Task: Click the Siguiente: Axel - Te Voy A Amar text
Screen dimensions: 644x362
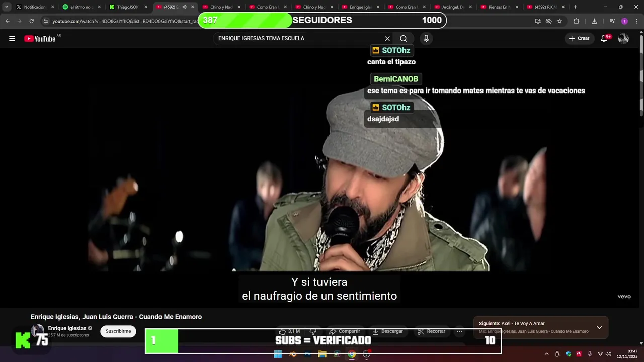Action: 512,324
